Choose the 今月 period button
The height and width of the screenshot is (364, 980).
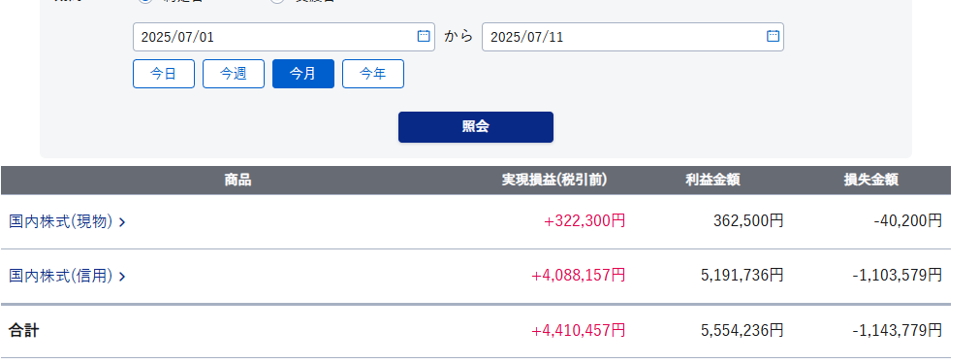coord(303,74)
